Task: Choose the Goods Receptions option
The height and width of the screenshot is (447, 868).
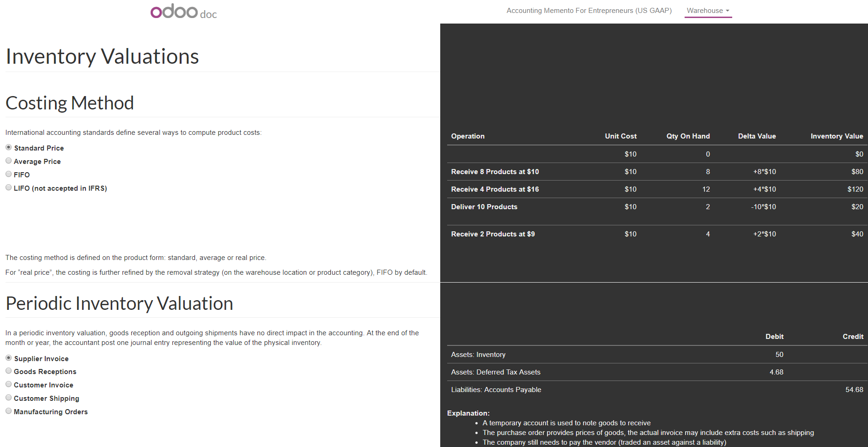Action: pyautogui.click(x=9, y=371)
